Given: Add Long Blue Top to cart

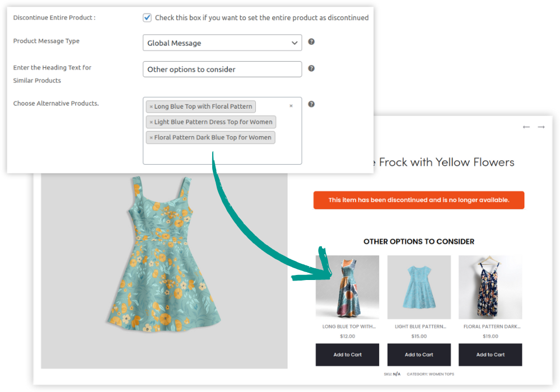Looking at the screenshot, I should tap(347, 354).
